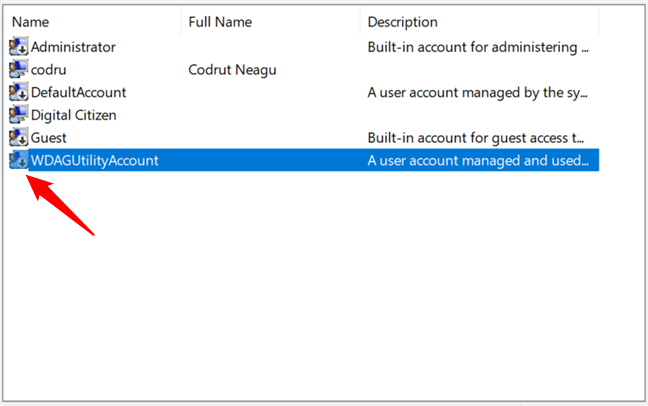This screenshot has width=648, height=406.
Task: Click the highlighted WDAGUtilityAccount name
Action: (94, 160)
